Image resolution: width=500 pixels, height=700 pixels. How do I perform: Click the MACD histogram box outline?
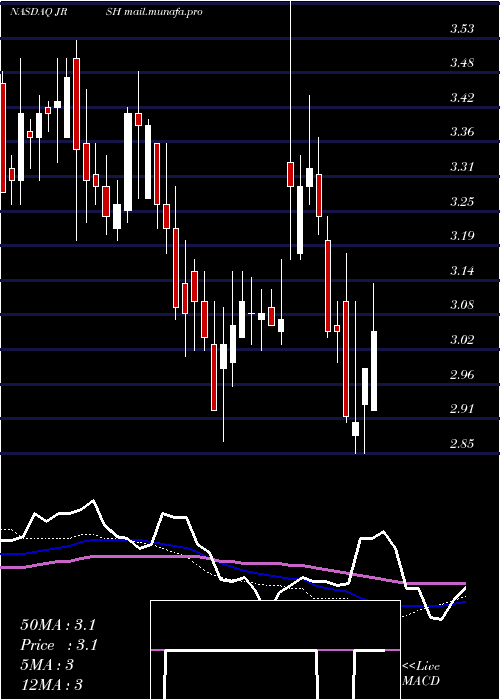(x=275, y=650)
